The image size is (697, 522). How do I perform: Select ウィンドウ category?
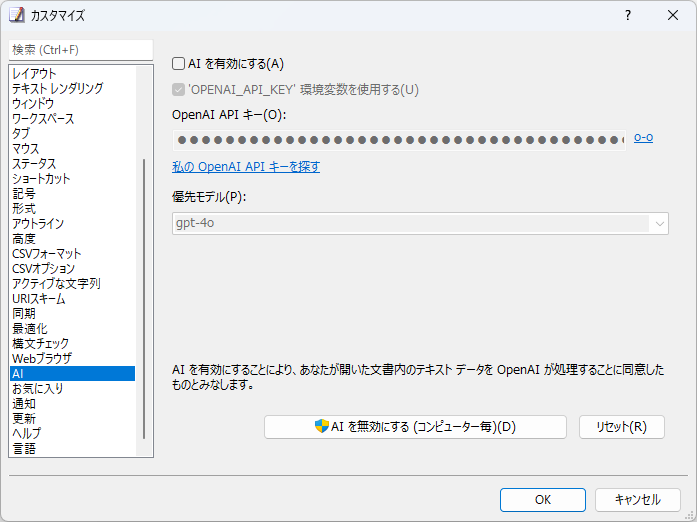72,104
